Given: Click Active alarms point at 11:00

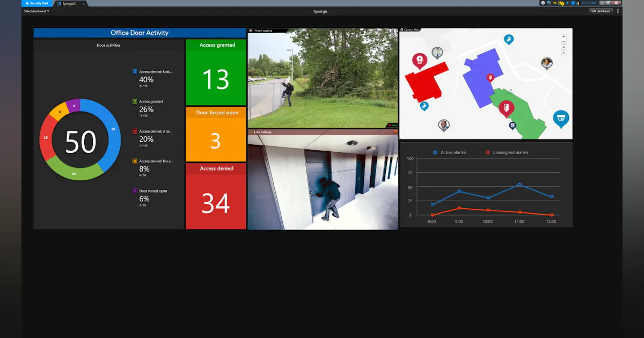Looking at the screenshot, I should pyautogui.click(x=519, y=185).
